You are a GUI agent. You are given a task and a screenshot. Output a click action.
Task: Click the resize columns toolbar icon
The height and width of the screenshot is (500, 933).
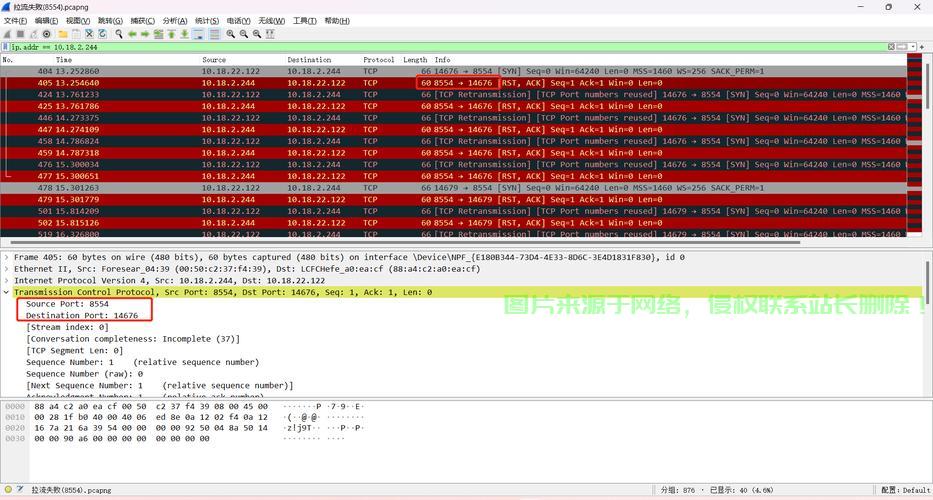coord(270,34)
